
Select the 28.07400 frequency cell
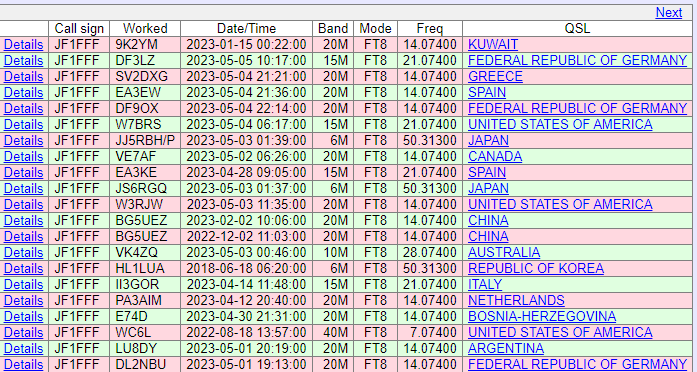[x=430, y=252]
